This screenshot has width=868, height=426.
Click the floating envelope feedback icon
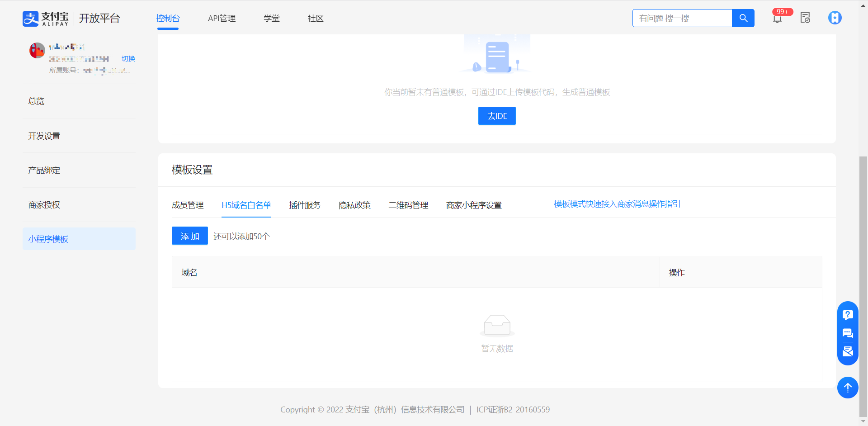click(848, 351)
